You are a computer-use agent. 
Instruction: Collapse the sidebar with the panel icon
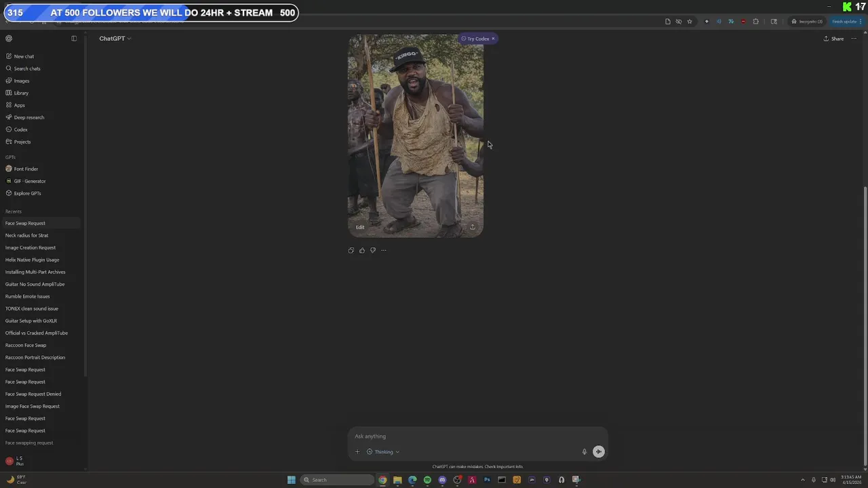pyautogui.click(x=74, y=39)
